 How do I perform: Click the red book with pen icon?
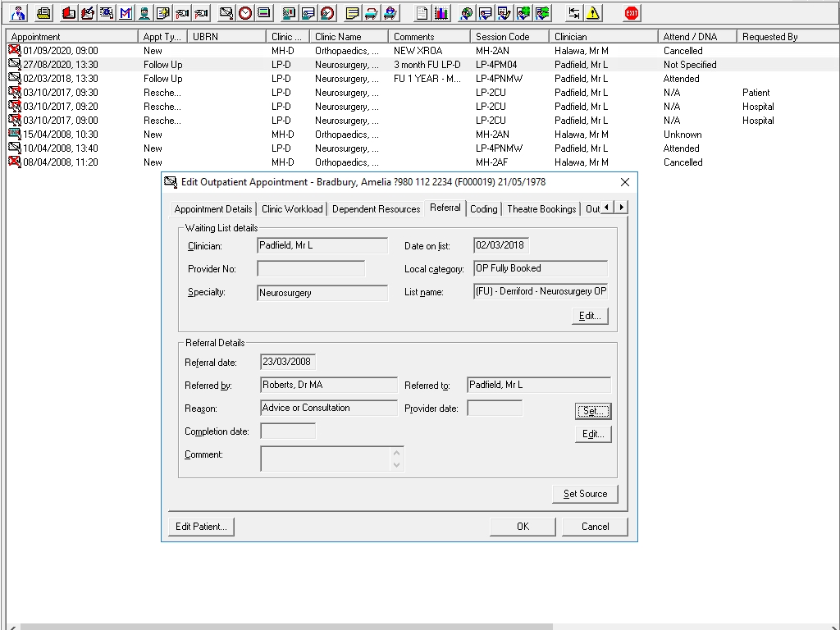pos(87,13)
